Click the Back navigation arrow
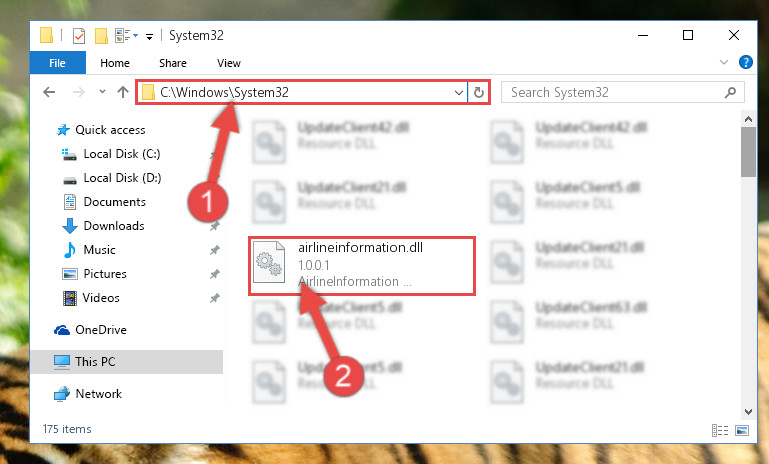Screen dimensions: 769x464 click(x=49, y=92)
